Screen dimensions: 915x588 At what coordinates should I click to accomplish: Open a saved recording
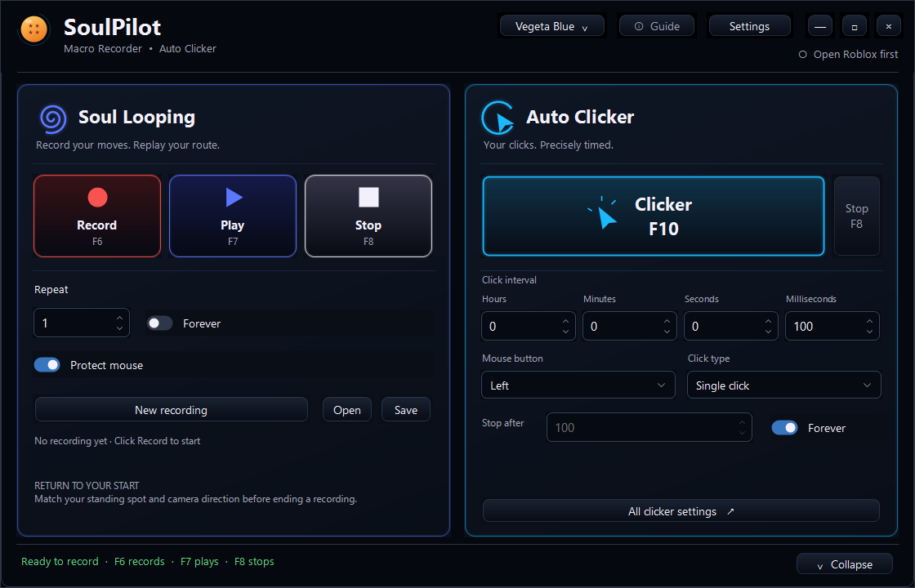click(x=346, y=409)
